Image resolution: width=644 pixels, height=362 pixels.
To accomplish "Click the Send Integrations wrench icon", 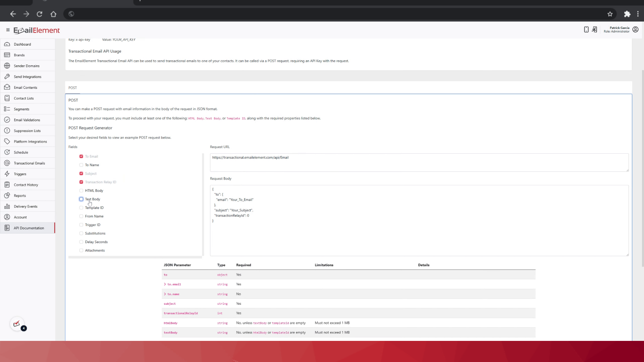I will click(x=7, y=77).
